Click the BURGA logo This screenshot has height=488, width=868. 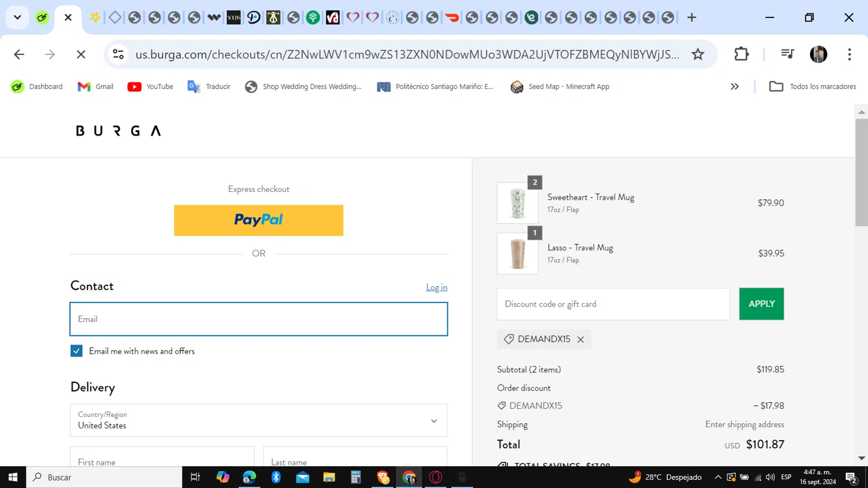point(118,131)
